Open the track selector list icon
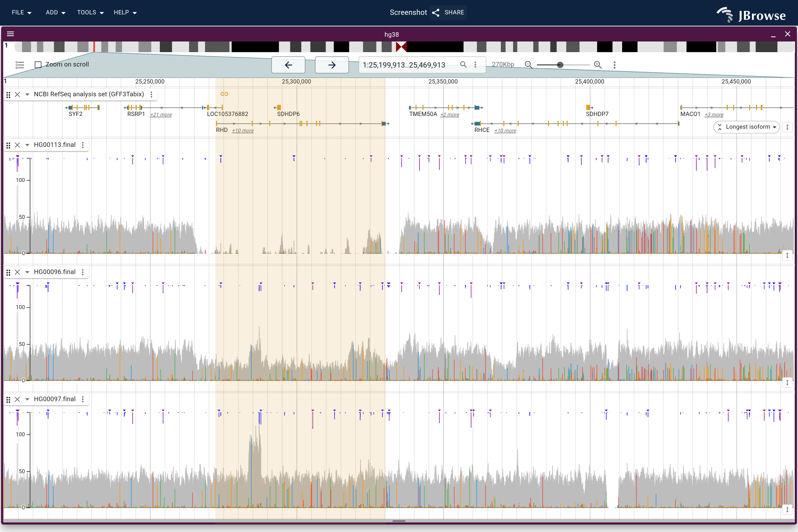Image resolution: width=798 pixels, height=532 pixels. point(20,65)
